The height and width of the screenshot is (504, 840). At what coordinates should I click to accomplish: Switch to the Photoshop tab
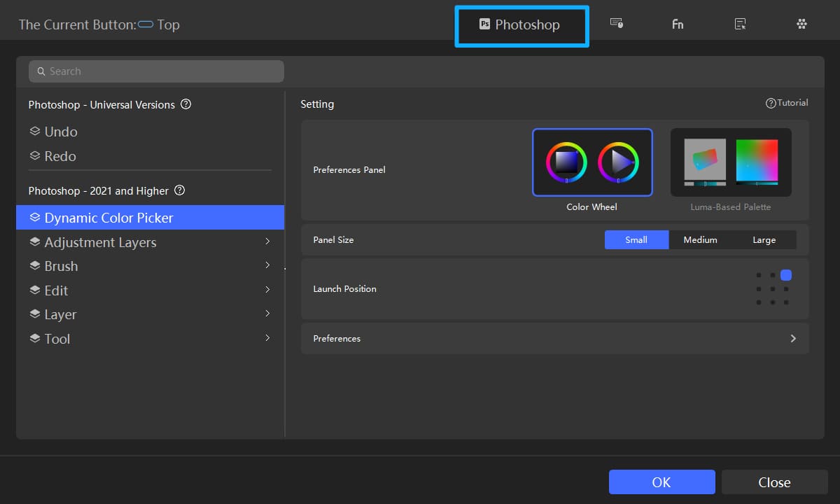click(521, 25)
